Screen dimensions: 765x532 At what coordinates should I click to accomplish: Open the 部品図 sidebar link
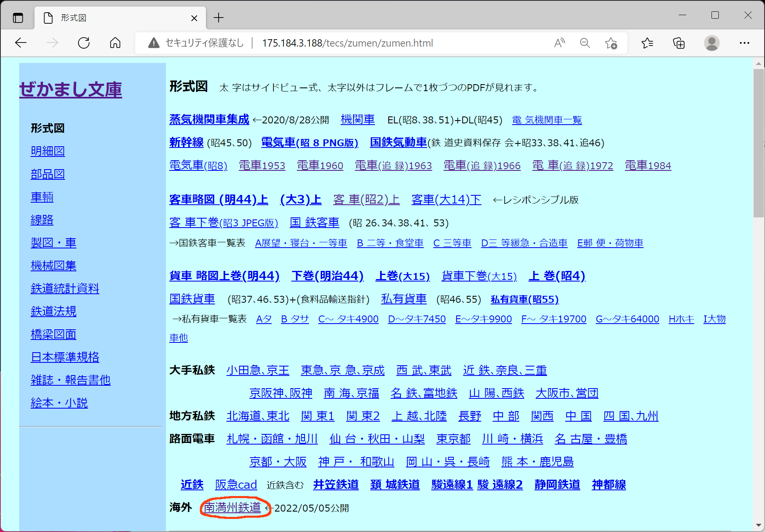click(x=48, y=174)
